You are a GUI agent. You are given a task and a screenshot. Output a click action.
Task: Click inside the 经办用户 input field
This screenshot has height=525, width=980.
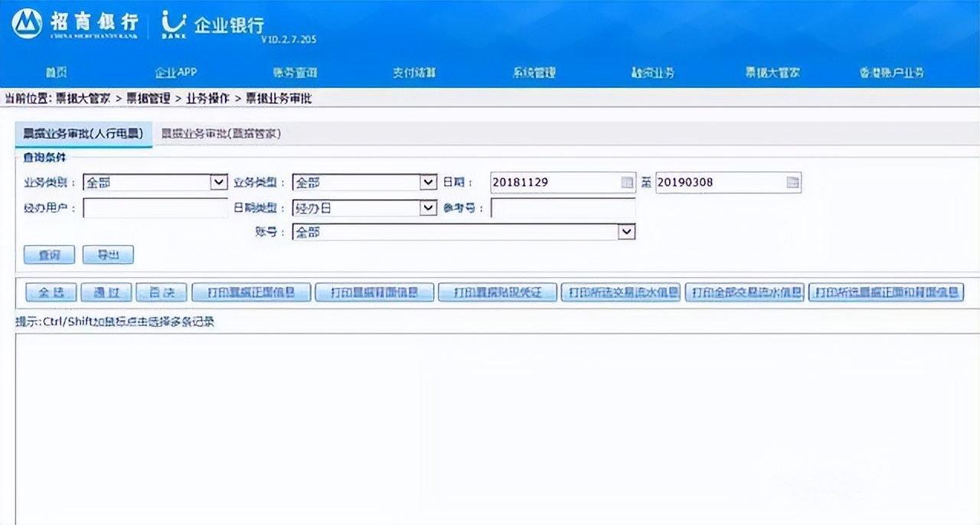pyautogui.click(x=153, y=207)
